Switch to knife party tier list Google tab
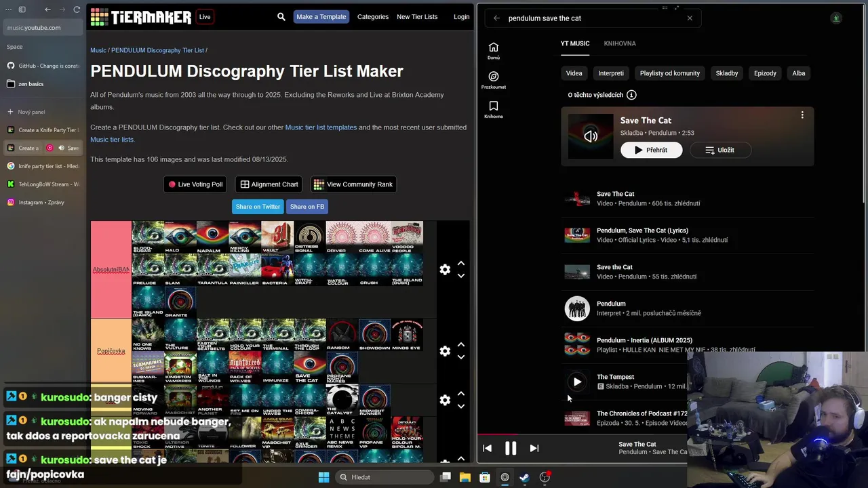The image size is (868, 488). pos(43,166)
